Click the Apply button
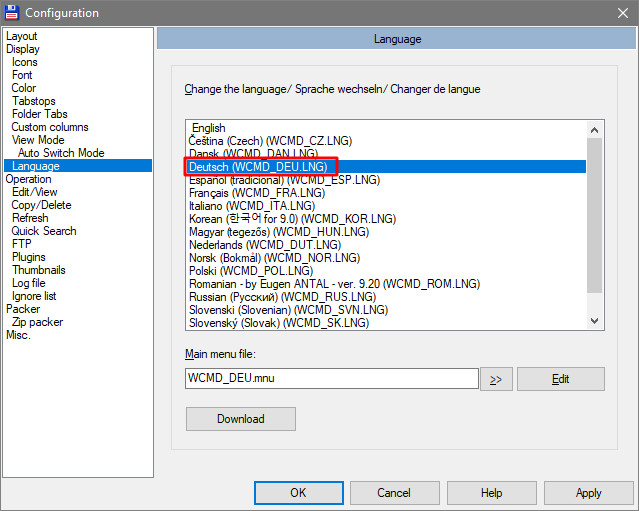 588,493
